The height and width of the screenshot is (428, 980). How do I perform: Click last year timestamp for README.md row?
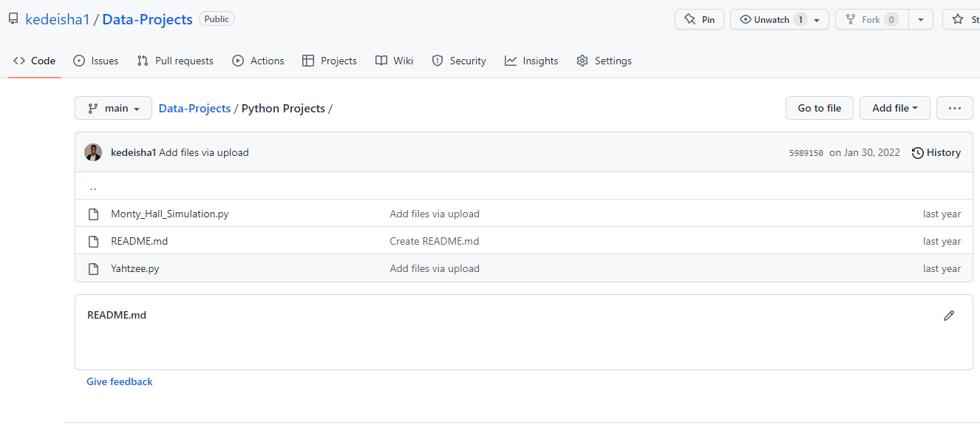942,241
